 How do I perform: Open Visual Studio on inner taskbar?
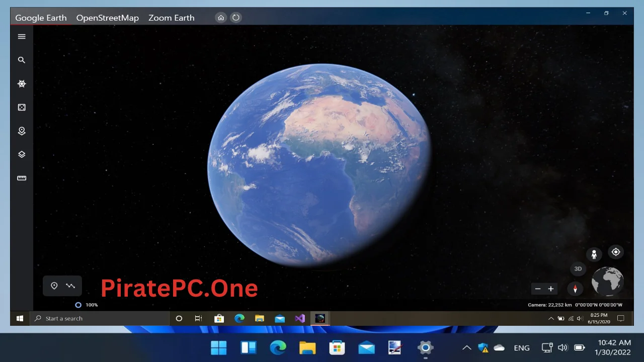[300, 318]
